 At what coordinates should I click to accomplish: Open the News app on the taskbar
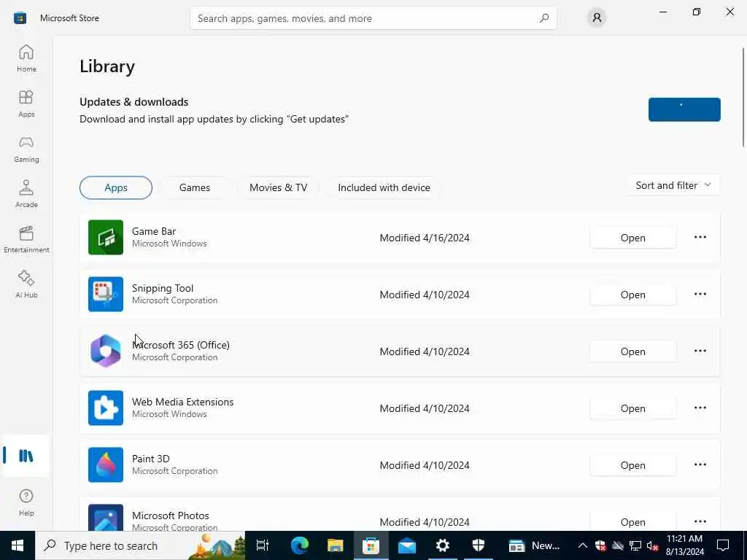pyautogui.click(x=533, y=545)
